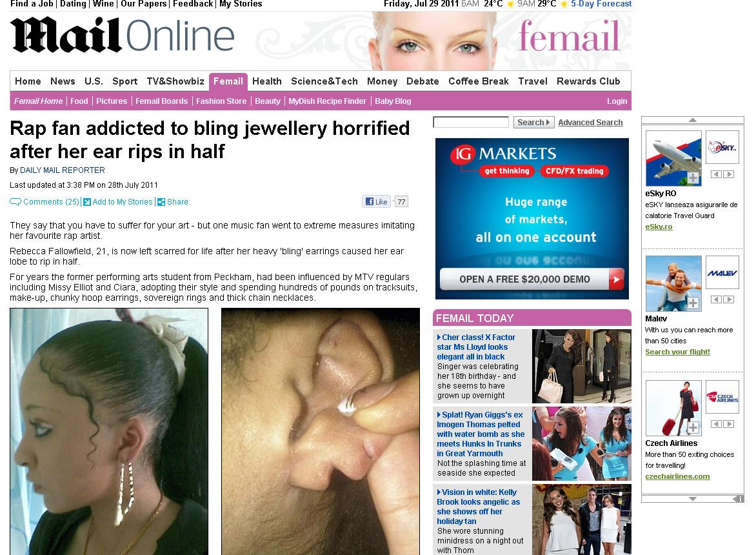756x555 pixels.
Task: Open TV&Showbiz in the main navigation
Action: tap(175, 81)
